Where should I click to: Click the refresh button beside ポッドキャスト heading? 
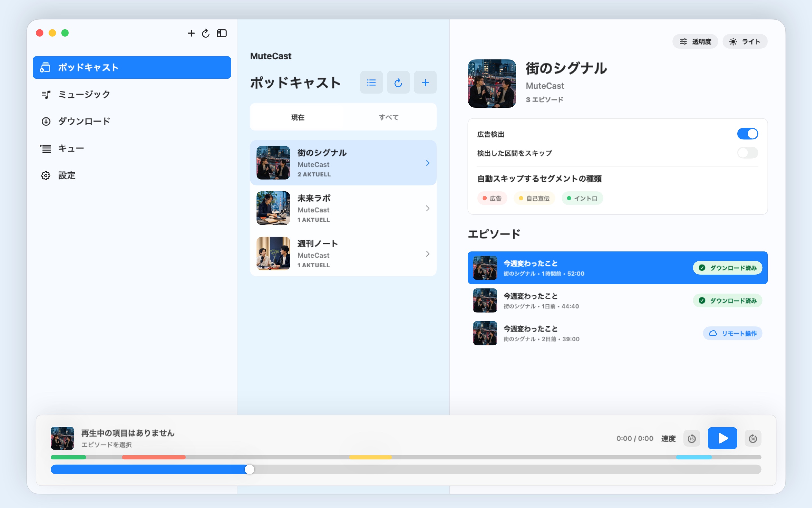[398, 82]
